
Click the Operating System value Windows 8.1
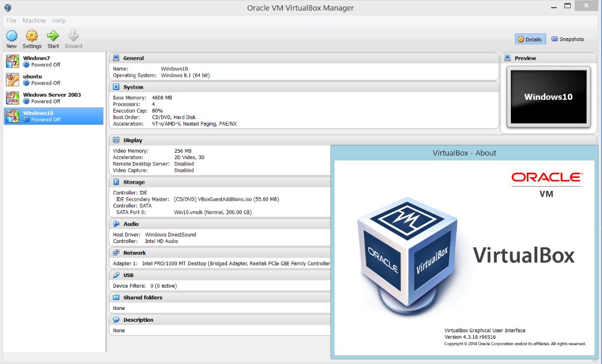[185, 75]
